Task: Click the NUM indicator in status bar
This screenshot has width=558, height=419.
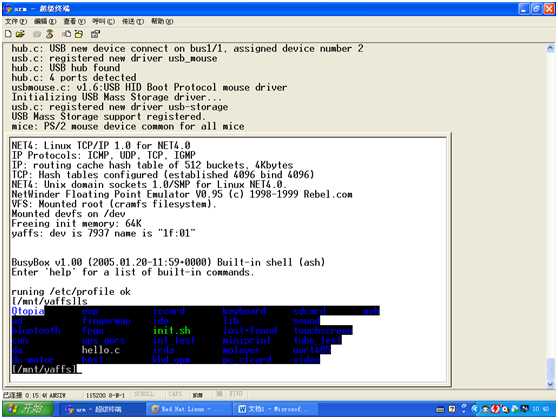Action: [x=198, y=395]
